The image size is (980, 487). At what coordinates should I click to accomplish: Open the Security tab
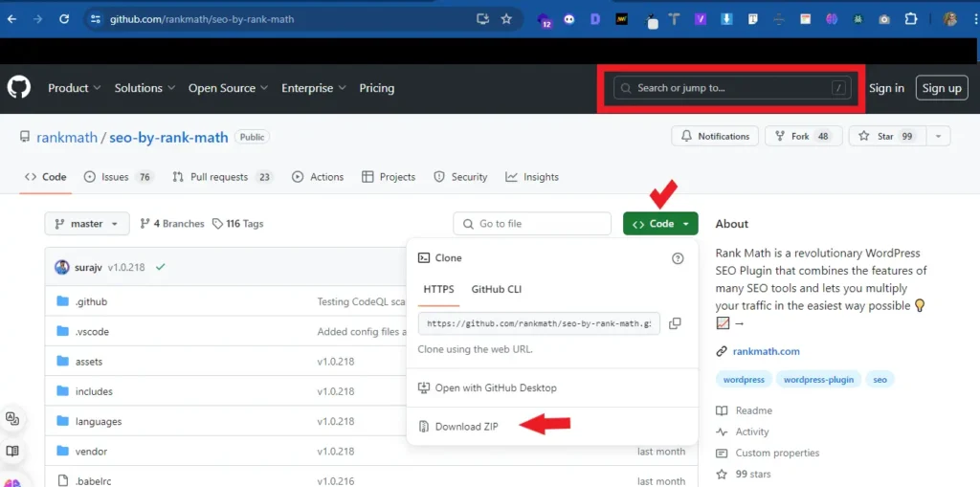point(460,177)
